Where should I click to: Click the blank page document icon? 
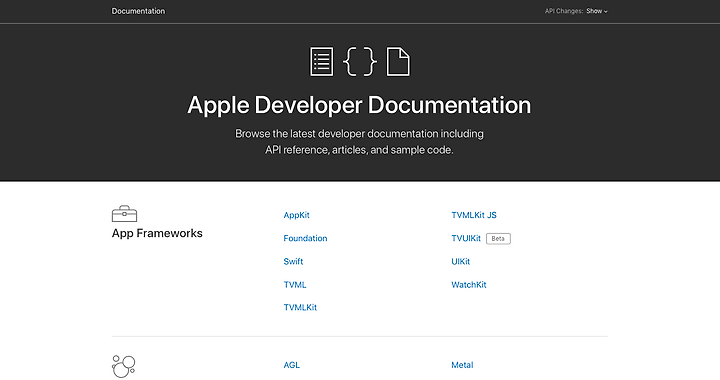(x=398, y=61)
